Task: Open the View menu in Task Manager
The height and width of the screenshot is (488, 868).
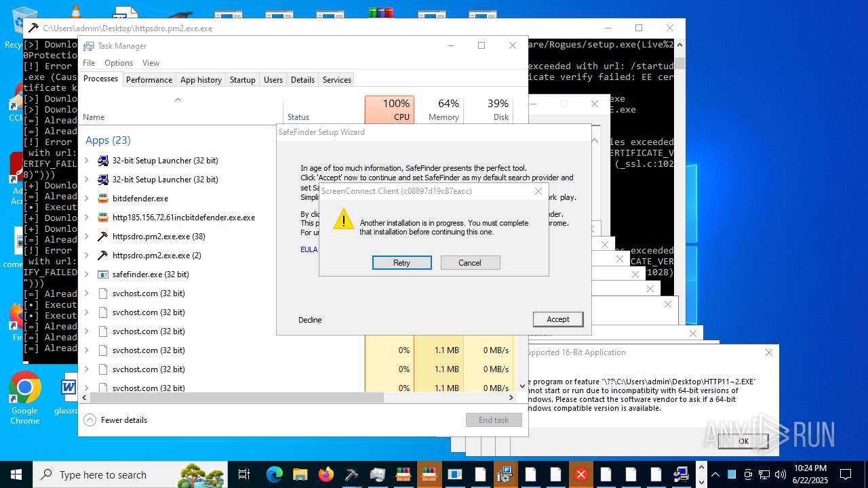Action: point(151,63)
